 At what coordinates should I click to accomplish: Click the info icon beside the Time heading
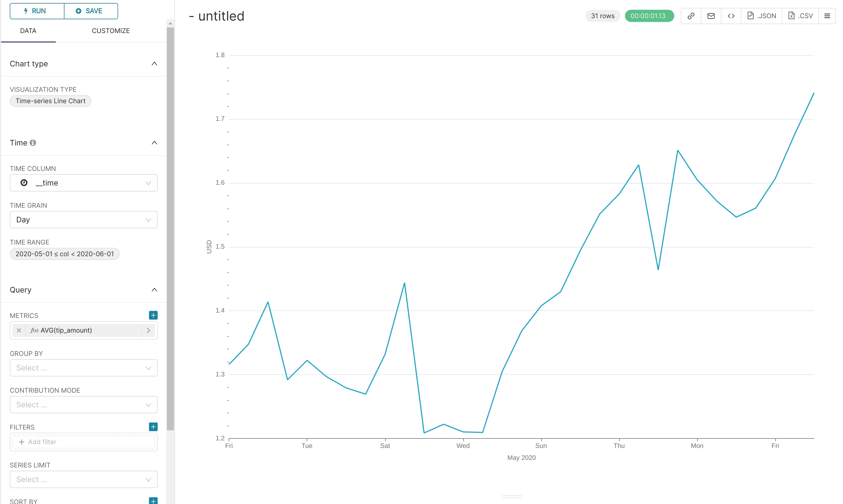click(33, 143)
